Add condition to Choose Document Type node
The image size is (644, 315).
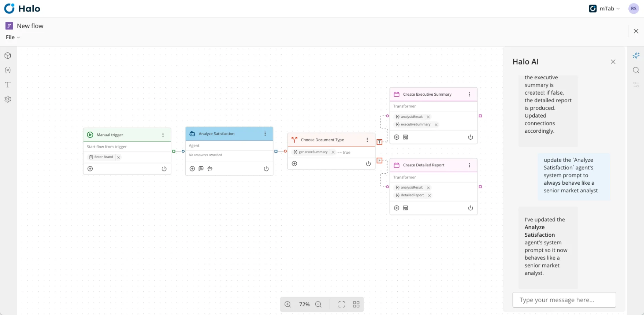295,164
